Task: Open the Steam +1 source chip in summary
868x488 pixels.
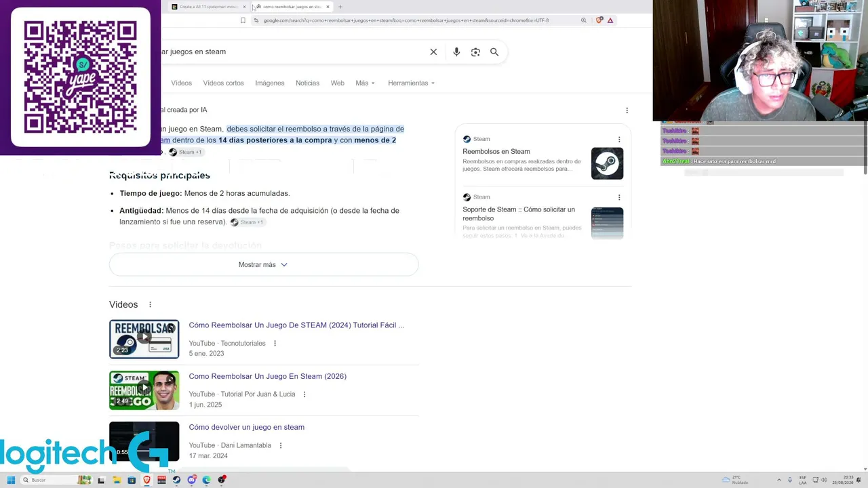Action: pyautogui.click(x=185, y=152)
